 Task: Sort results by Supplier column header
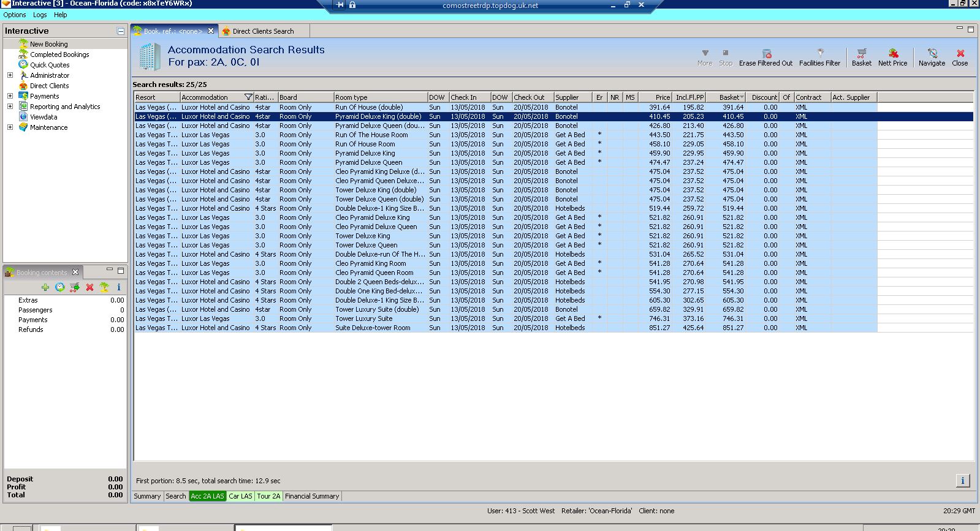pyautogui.click(x=573, y=97)
